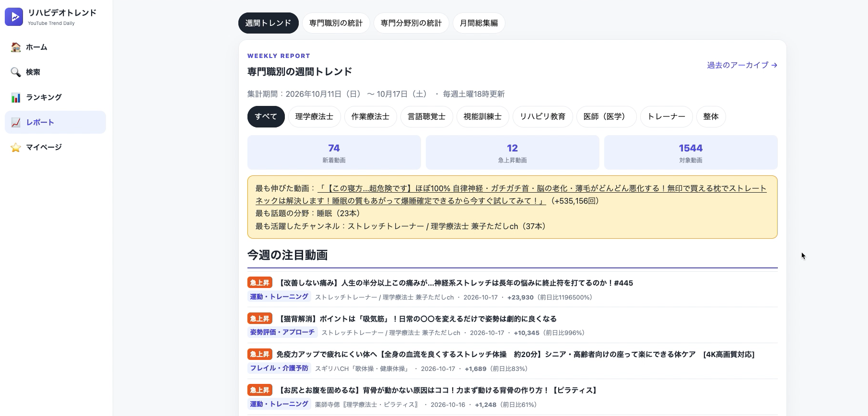Image resolution: width=868 pixels, height=416 pixels.
Task: Open the ホーム sidebar item
Action: [x=55, y=47]
